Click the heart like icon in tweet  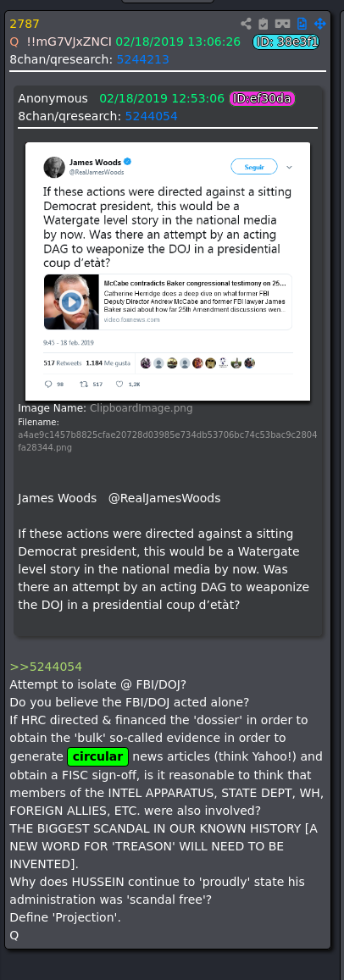(x=119, y=385)
